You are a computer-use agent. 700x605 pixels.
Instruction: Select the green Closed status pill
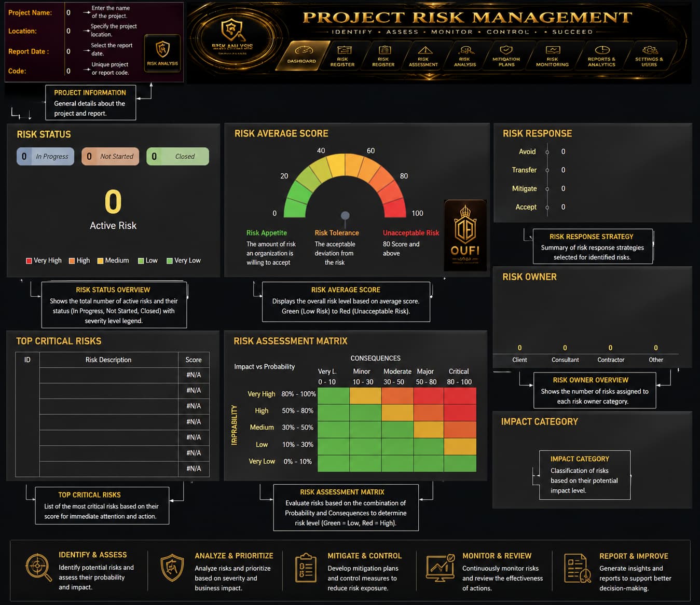(177, 156)
